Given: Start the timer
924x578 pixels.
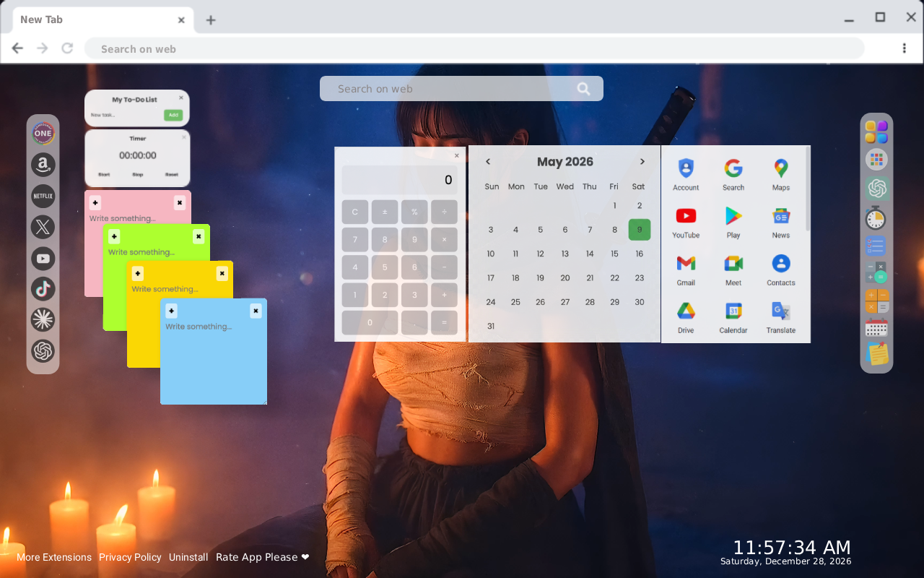Looking at the screenshot, I should pos(104,175).
